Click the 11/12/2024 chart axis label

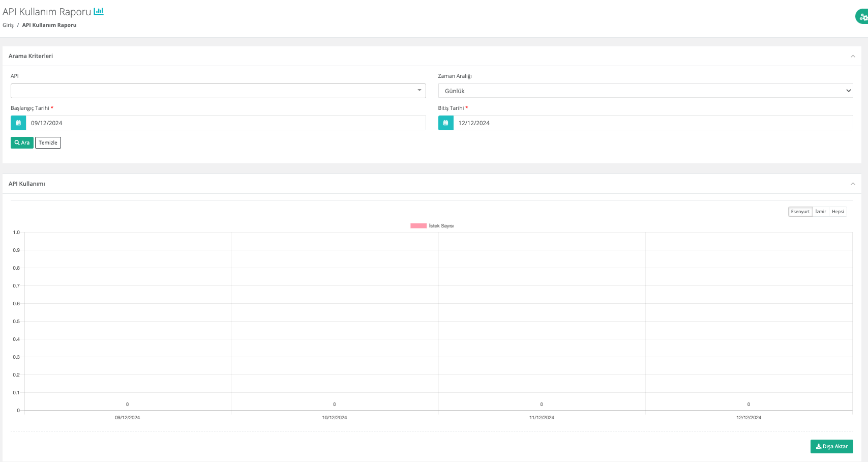point(542,417)
